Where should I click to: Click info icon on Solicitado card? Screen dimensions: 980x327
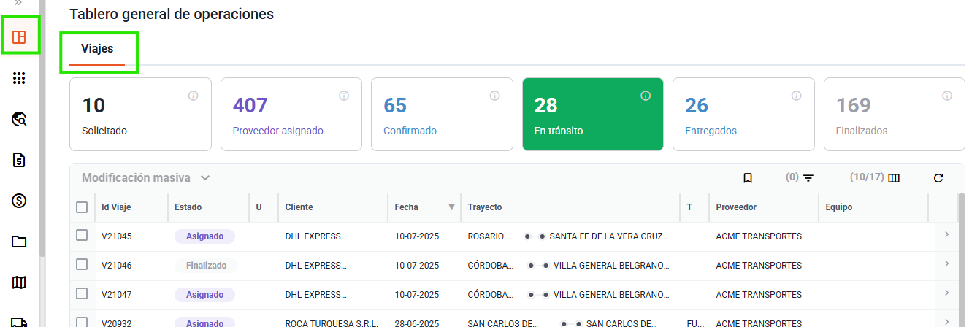194,96
